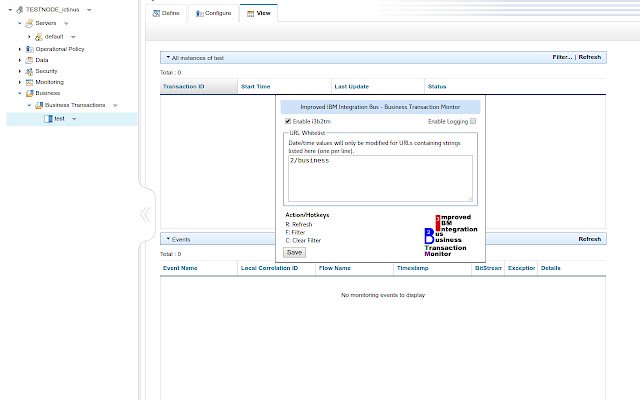Viewport: 640px width, 400px height.
Task: Select the Monitoring tree item
Action: point(49,82)
